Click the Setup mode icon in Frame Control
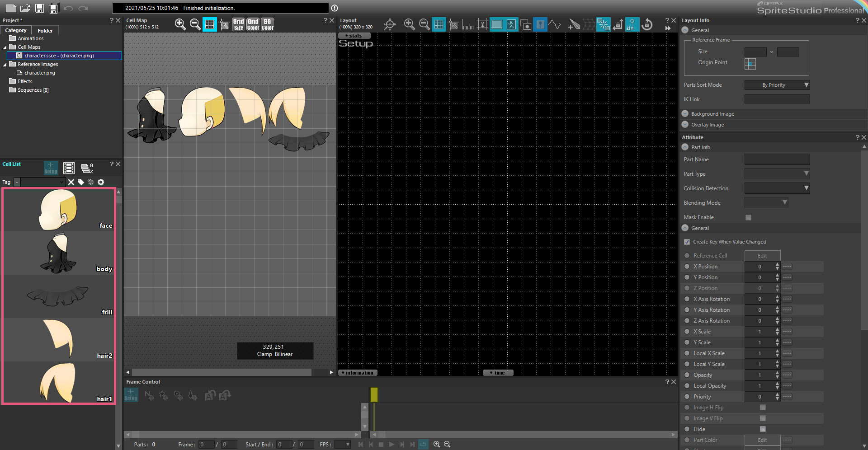 (x=131, y=395)
